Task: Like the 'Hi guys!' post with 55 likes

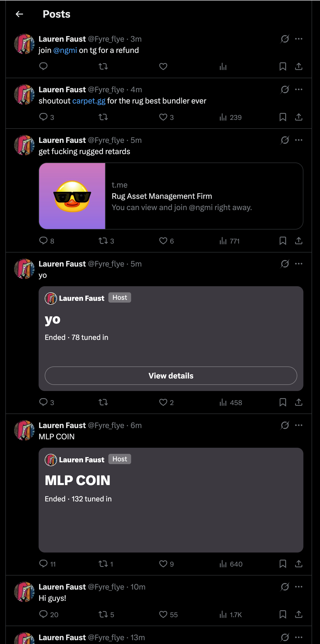Action: (x=168, y=614)
